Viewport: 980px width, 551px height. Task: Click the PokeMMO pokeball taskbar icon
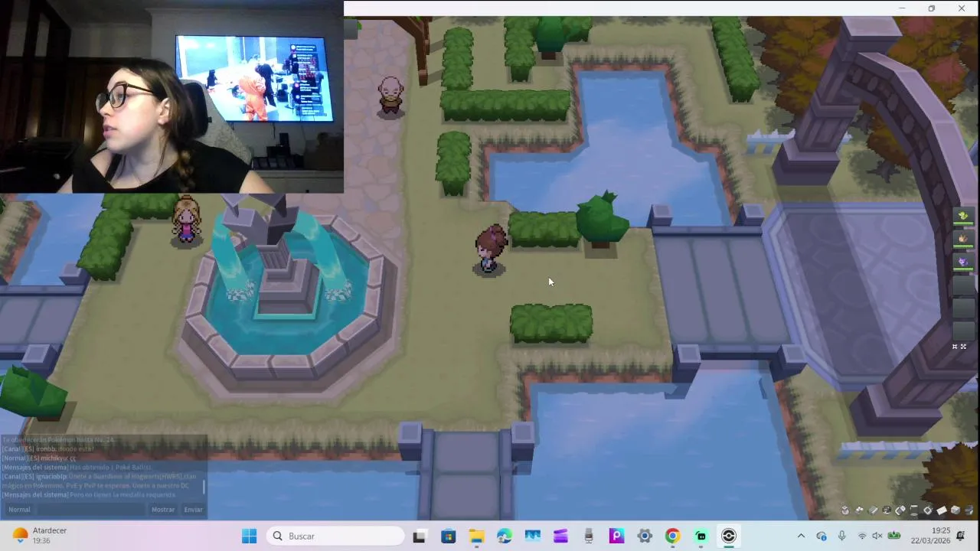(729, 536)
